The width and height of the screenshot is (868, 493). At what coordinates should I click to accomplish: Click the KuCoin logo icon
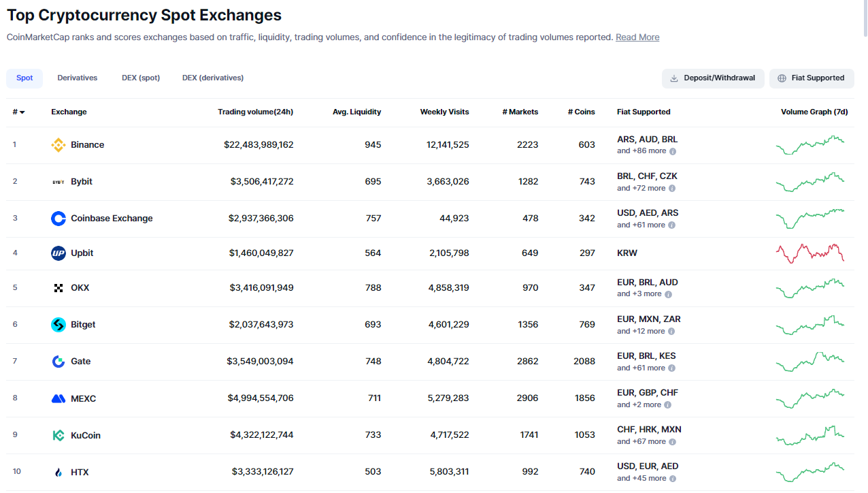pyautogui.click(x=59, y=435)
